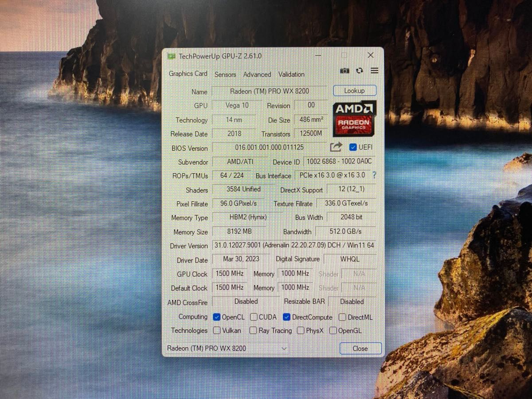Click the AMD Radeon Graphics logo
Screen dimensions: 532x399
[355, 118]
